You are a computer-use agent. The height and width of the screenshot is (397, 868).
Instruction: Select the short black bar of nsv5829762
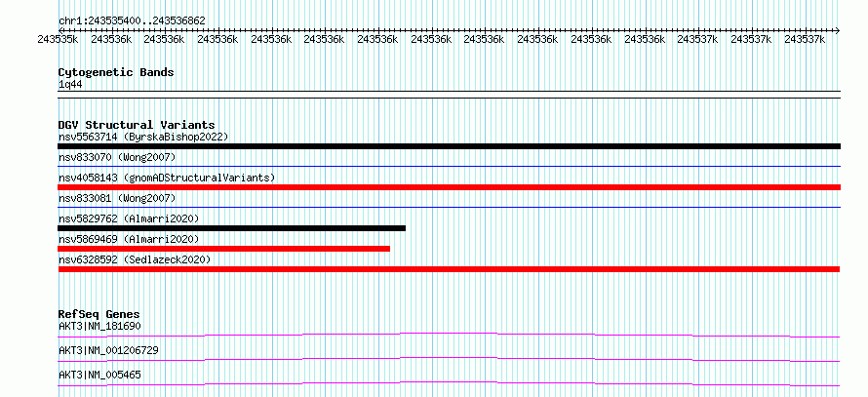(x=231, y=228)
